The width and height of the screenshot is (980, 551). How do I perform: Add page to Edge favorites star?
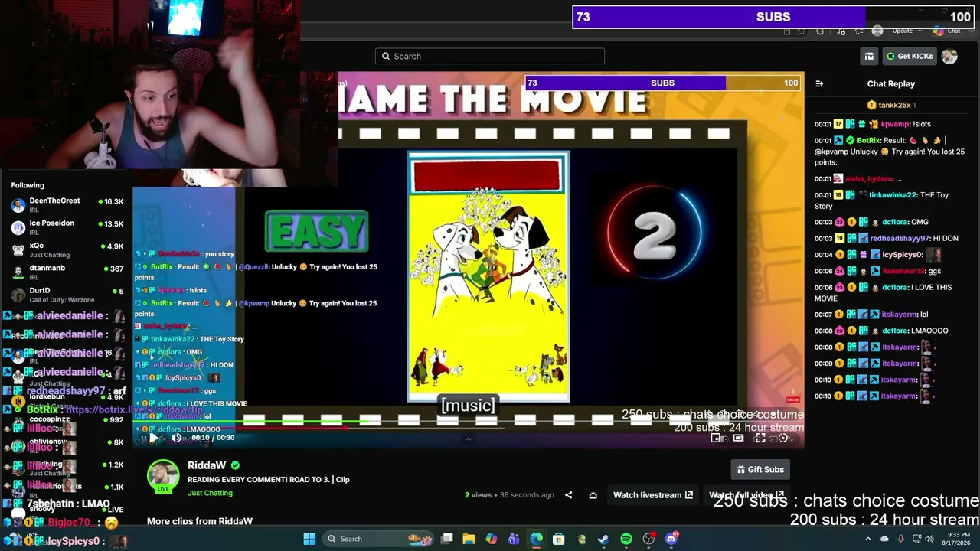(x=802, y=31)
